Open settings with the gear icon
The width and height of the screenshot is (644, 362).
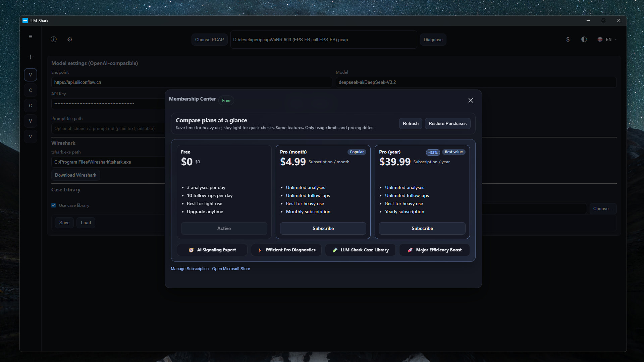point(70,40)
